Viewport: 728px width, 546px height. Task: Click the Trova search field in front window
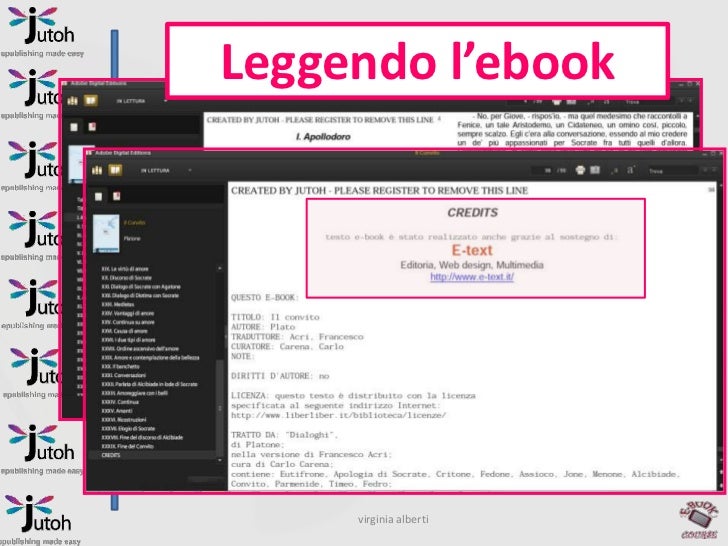point(672,171)
